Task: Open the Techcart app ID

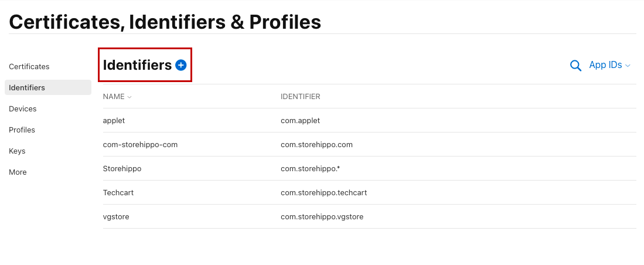Action: point(118,193)
